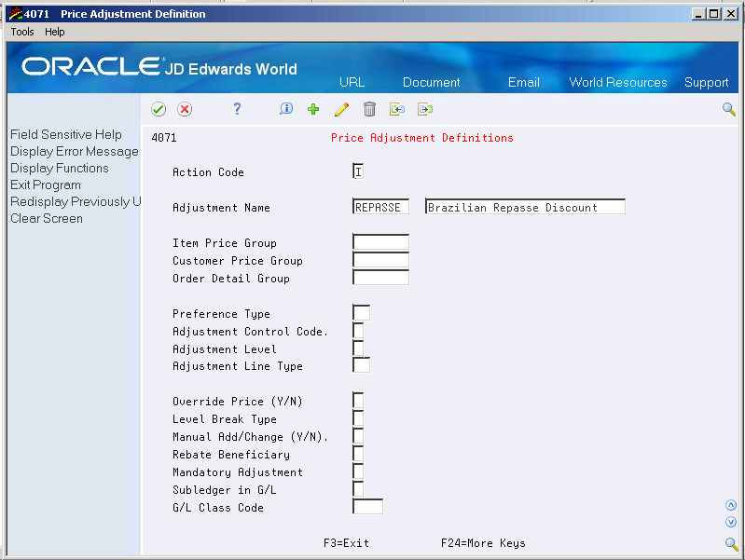Image resolution: width=745 pixels, height=560 pixels.
Task: Click the red X cancel icon
Action: tap(185, 109)
